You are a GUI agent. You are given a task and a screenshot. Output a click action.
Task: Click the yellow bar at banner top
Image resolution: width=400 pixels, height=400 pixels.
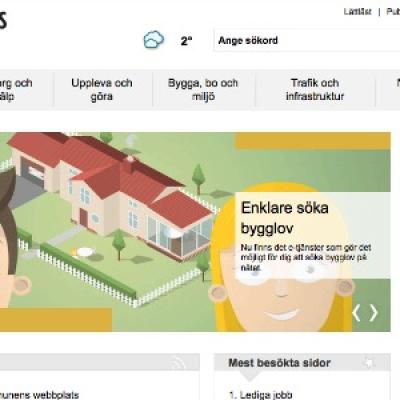coord(313,140)
